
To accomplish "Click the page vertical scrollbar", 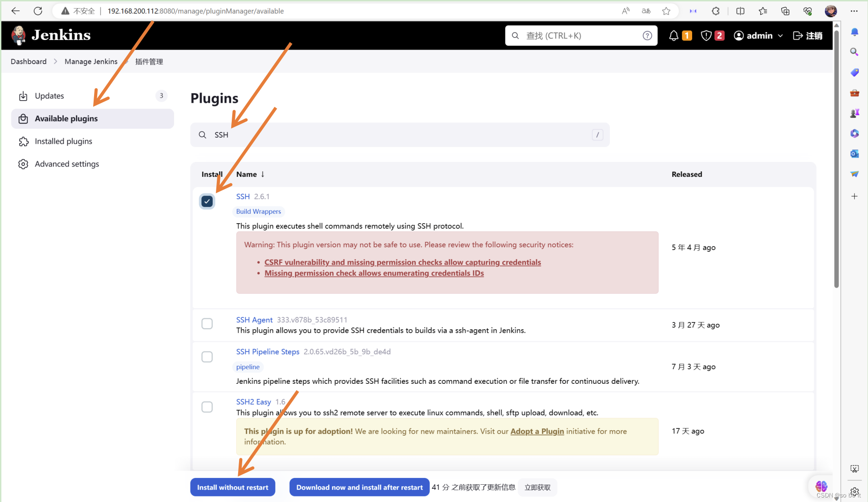I will pos(836,159).
